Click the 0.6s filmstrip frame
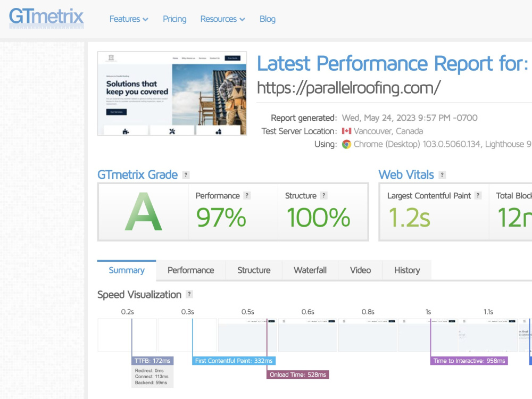The width and height of the screenshot is (532, 399). [x=307, y=335]
